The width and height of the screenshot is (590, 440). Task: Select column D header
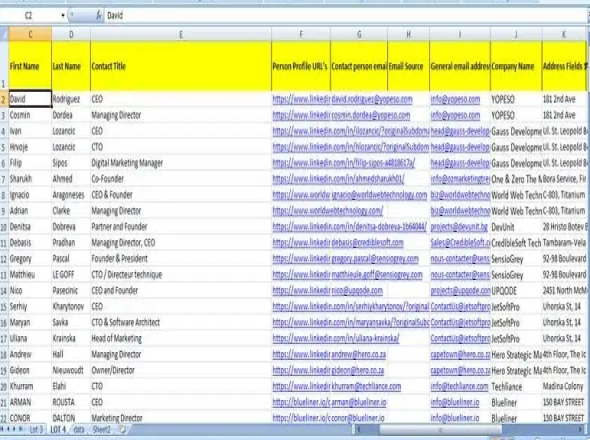point(71,34)
